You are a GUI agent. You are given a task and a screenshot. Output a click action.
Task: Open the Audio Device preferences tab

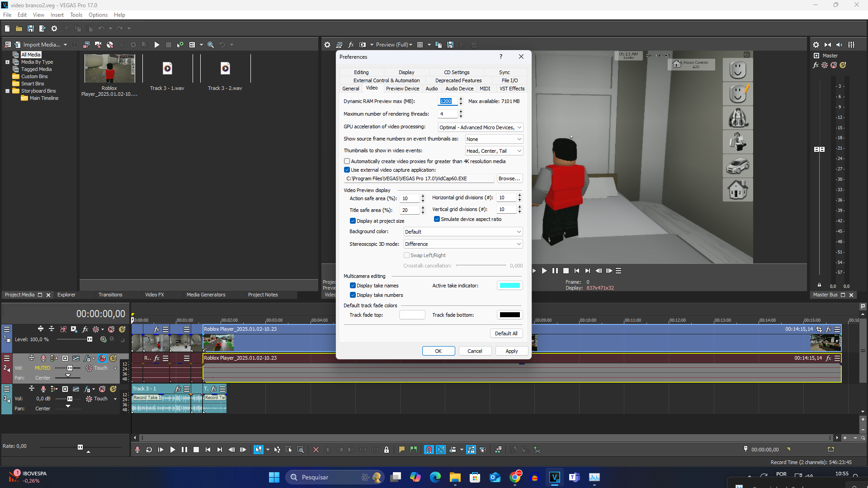tap(459, 89)
